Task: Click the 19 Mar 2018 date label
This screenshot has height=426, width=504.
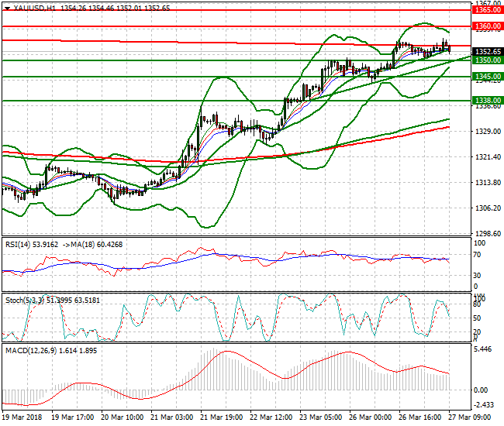Action: coord(22,417)
